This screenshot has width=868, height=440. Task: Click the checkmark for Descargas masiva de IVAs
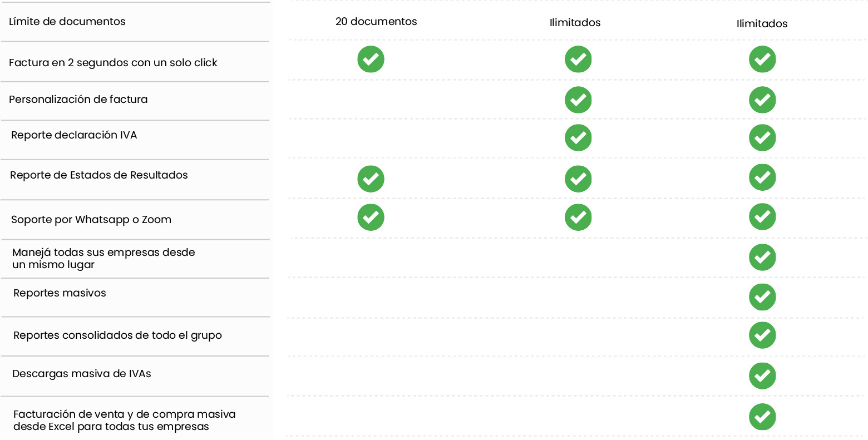click(762, 376)
